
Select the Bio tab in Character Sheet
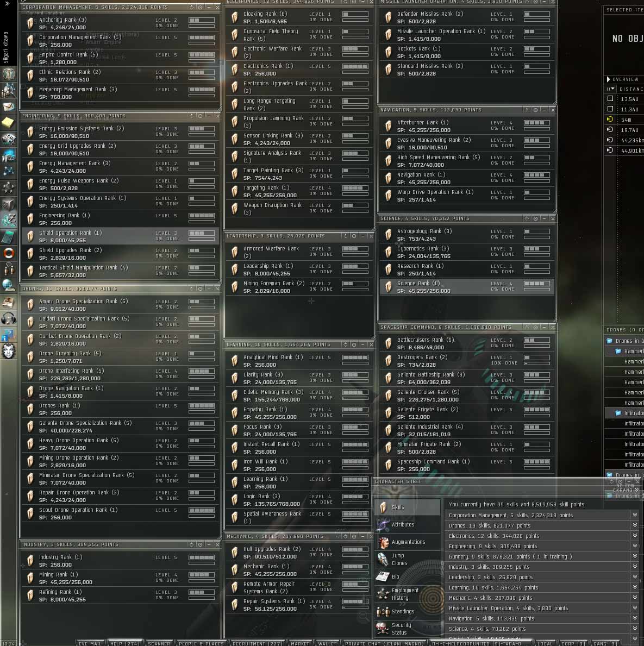(x=407, y=577)
